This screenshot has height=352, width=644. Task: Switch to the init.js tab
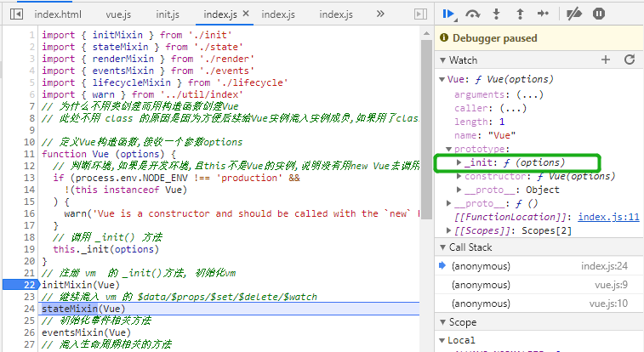point(168,14)
